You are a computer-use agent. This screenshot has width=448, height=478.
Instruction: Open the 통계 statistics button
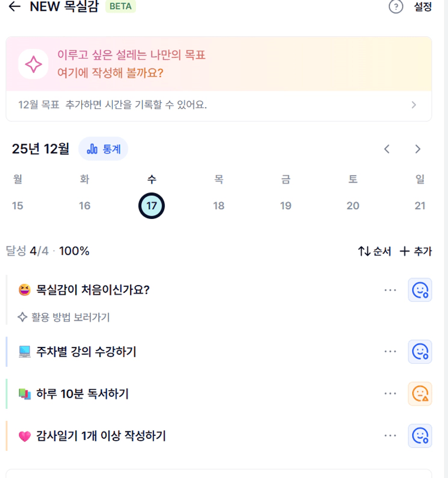point(103,148)
